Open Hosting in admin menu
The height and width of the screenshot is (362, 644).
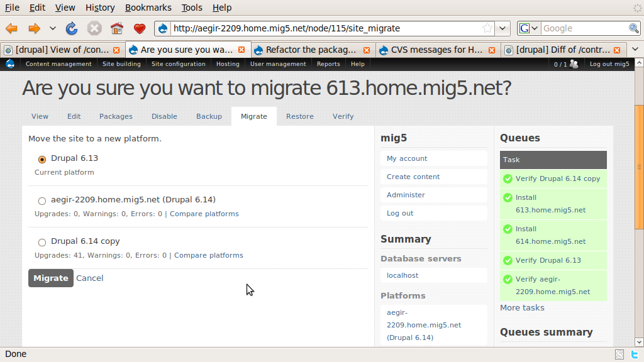(228, 63)
